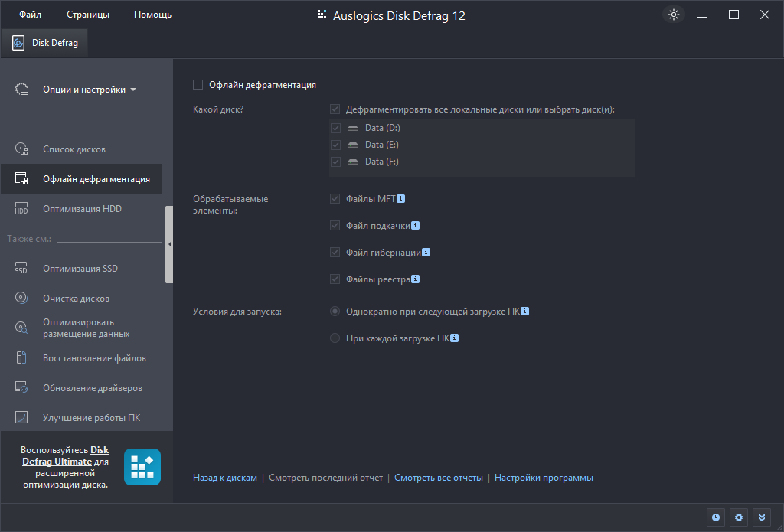Show info for При каждой загрузке ПК
Viewport: 784px width, 532px height.
(x=455, y=338)
